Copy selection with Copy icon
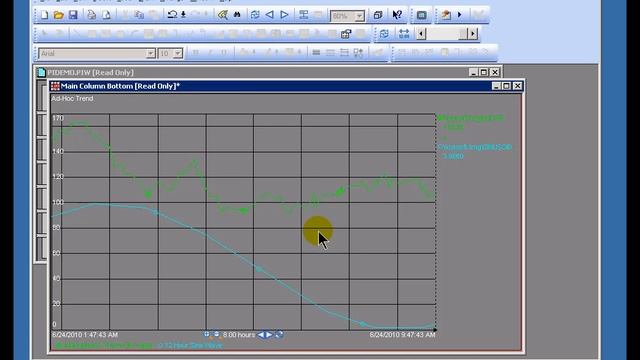640x360 pixels. click(139, 15)
